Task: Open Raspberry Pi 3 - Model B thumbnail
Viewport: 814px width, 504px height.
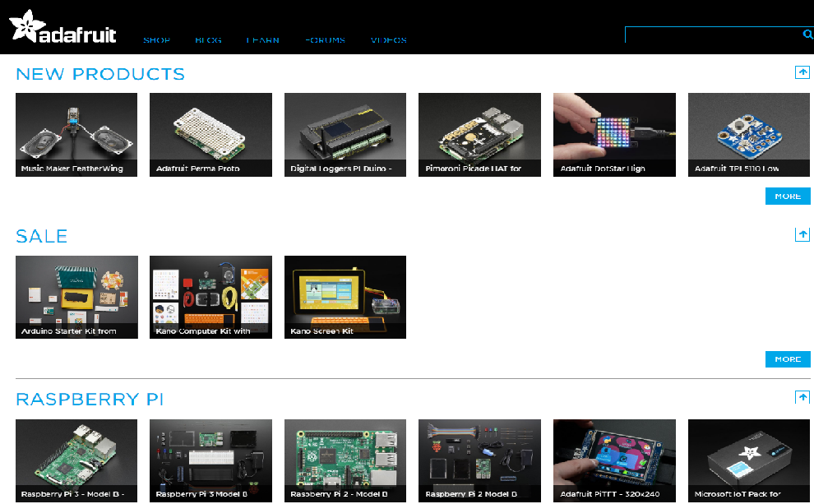Action: click(x=76, y=460)
